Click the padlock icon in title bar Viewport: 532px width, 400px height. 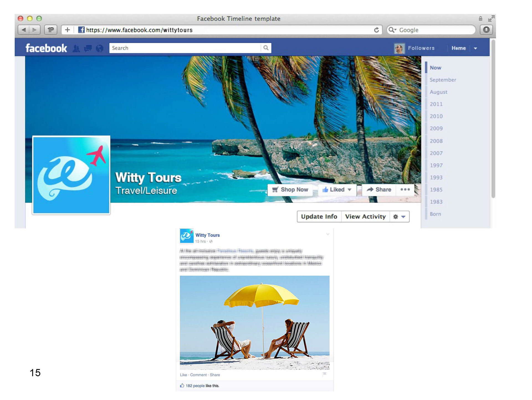coord(480,19)
